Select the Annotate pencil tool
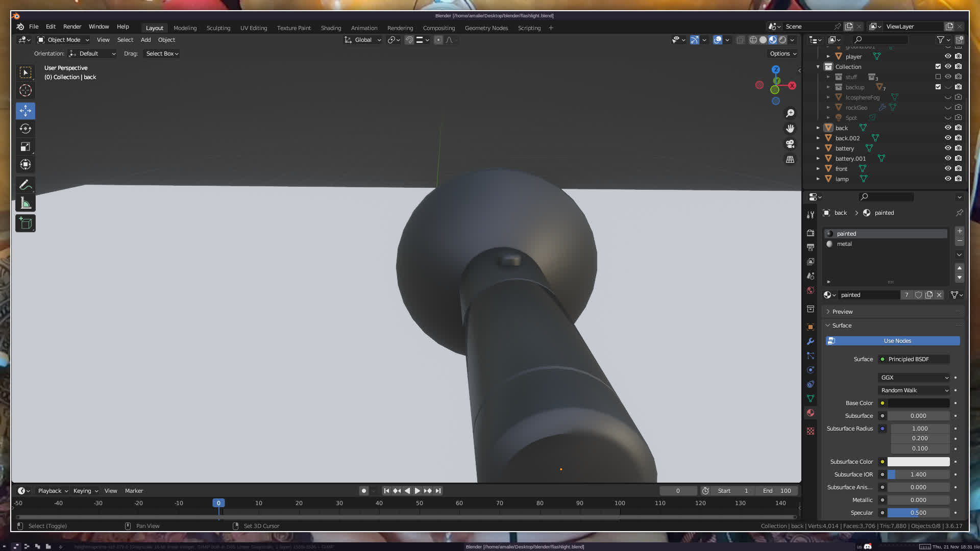This screenshot has height=551, width=980. click(26, 185)
